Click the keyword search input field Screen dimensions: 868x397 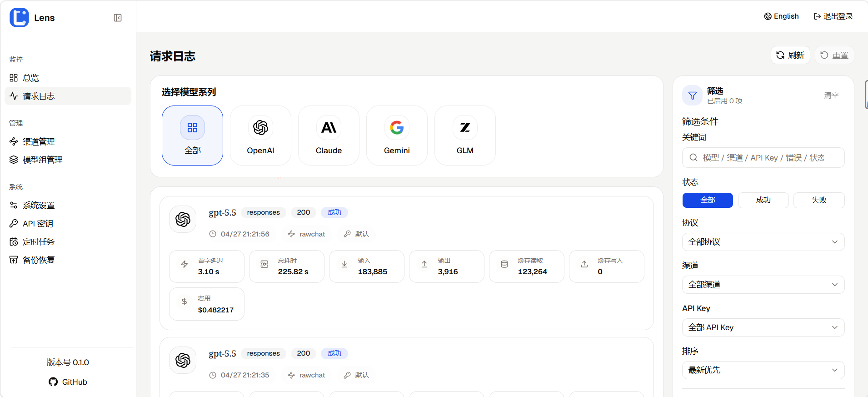click(x=768, y=158)
